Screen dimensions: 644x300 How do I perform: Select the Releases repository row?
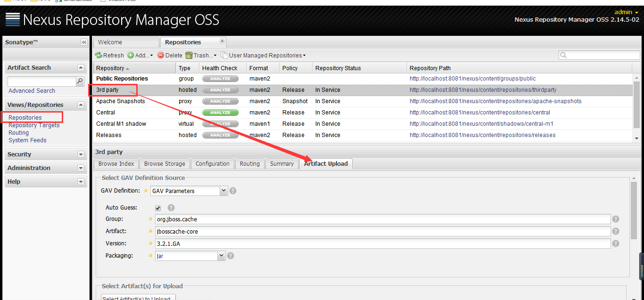pyautogui.click(x=363, y=135)
